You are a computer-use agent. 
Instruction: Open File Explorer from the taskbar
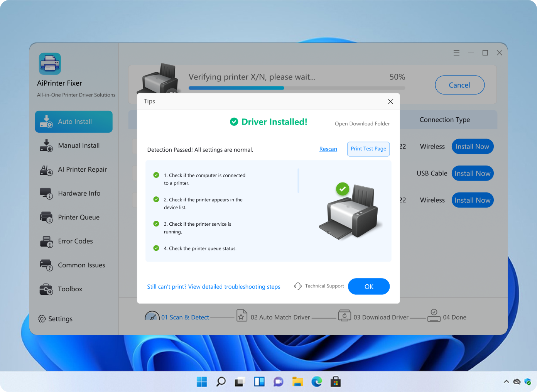[297, 382]
